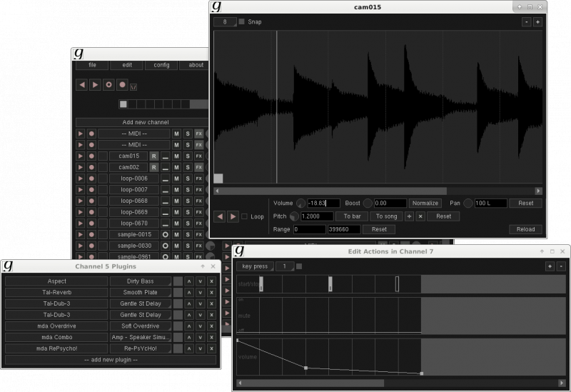Open Soft Overdrive preset dropdown
The width and height of the screenshot is (571, 392).
[x=140, y=326]
